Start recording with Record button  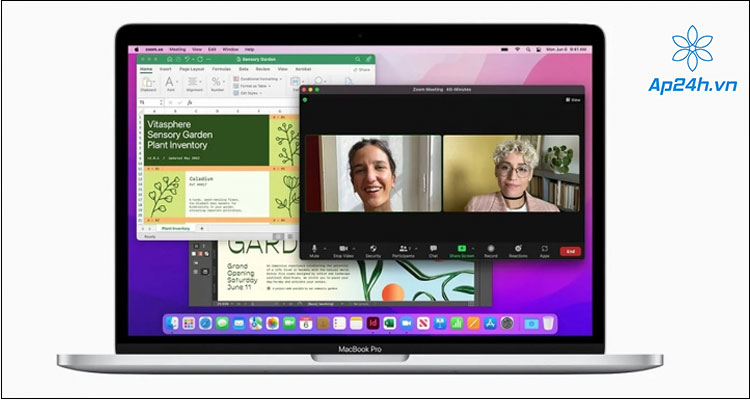pos(491,250)
